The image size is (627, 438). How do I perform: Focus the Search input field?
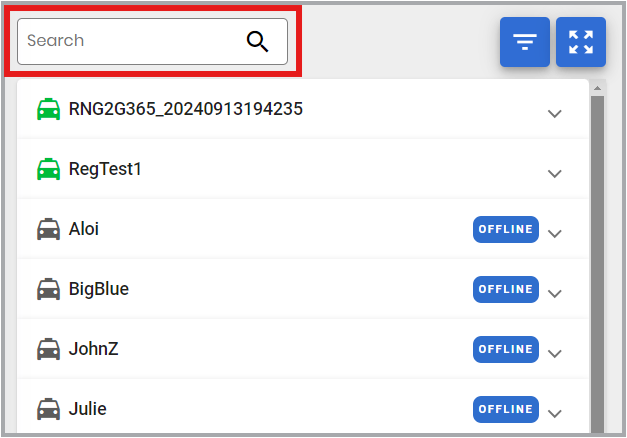152,41
